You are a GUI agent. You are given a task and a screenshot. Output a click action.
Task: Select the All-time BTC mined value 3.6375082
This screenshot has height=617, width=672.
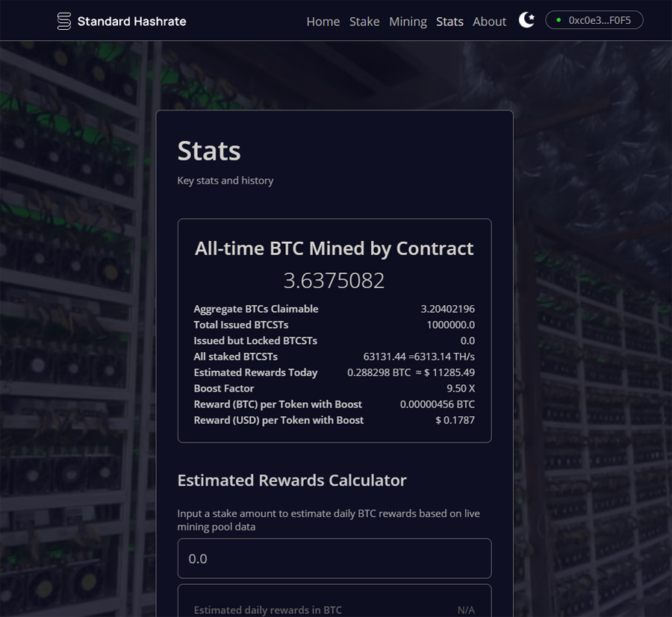[335, 281]
